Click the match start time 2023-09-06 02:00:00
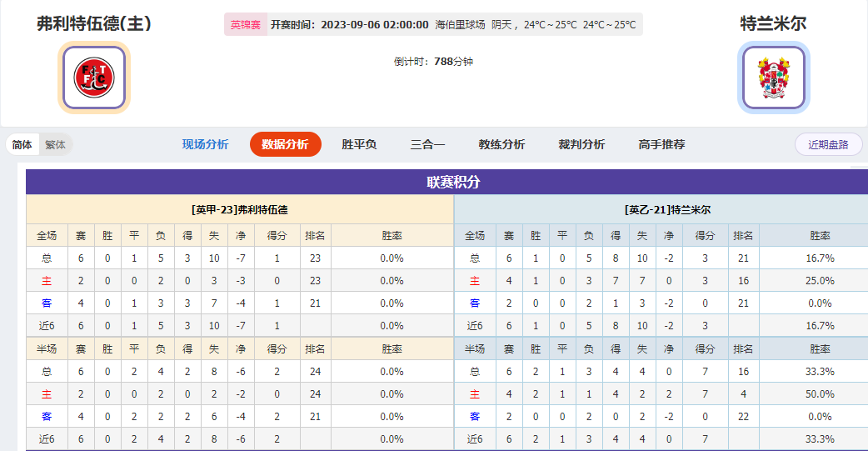This screenshot has width=868, height=451. [375, 25]
